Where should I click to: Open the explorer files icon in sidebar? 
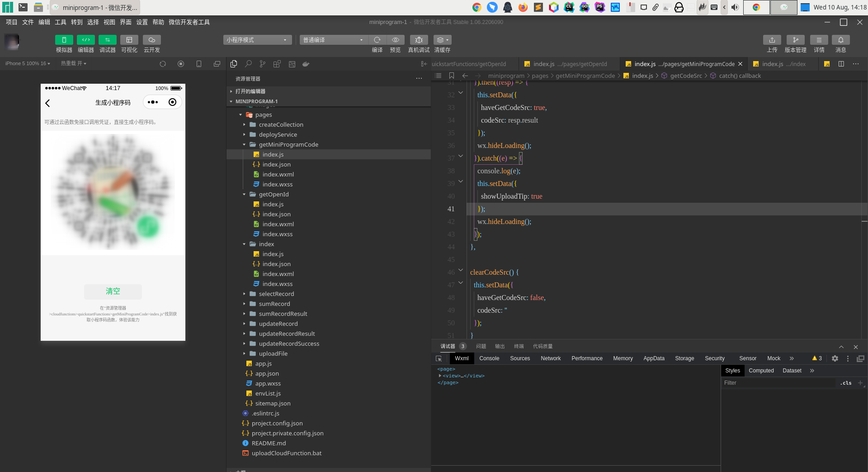click(x=234, y=64)
